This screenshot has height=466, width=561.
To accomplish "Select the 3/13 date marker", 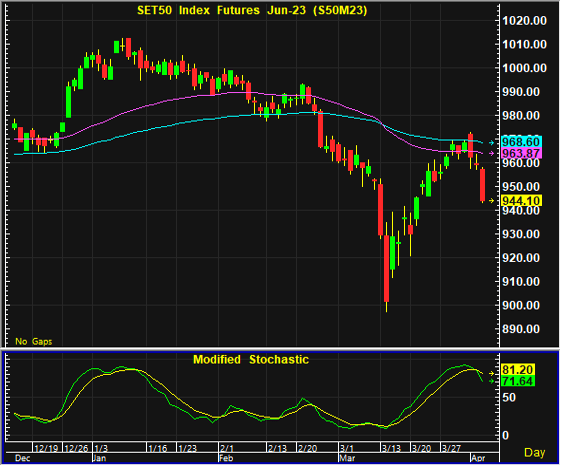I will 391,448.
